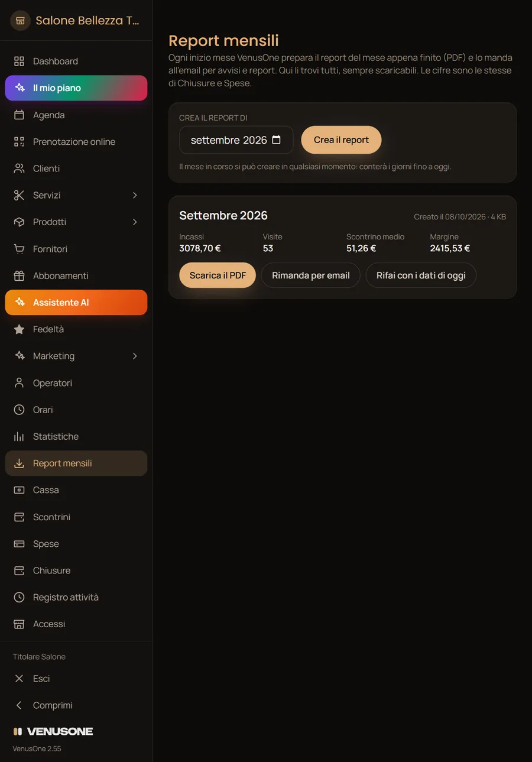This screenshot has width=532, height=762.
Task: Go to Agenda section
Action: point(76,115)
